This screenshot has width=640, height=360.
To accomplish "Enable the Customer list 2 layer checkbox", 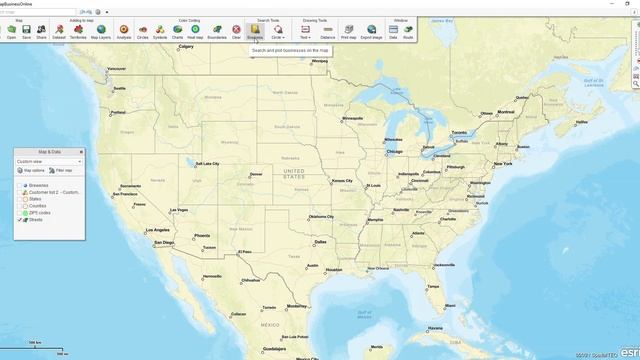I will [19, 192].
